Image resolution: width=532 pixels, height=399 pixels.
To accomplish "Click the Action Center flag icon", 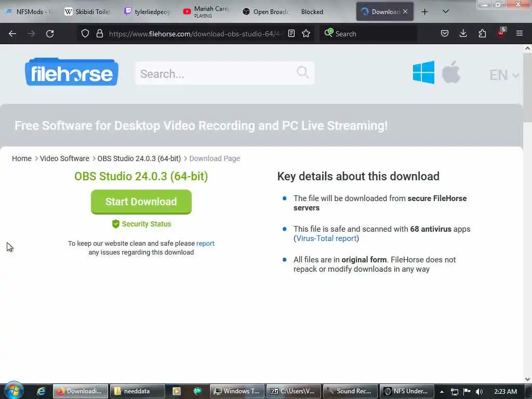I will pos(467,391).
